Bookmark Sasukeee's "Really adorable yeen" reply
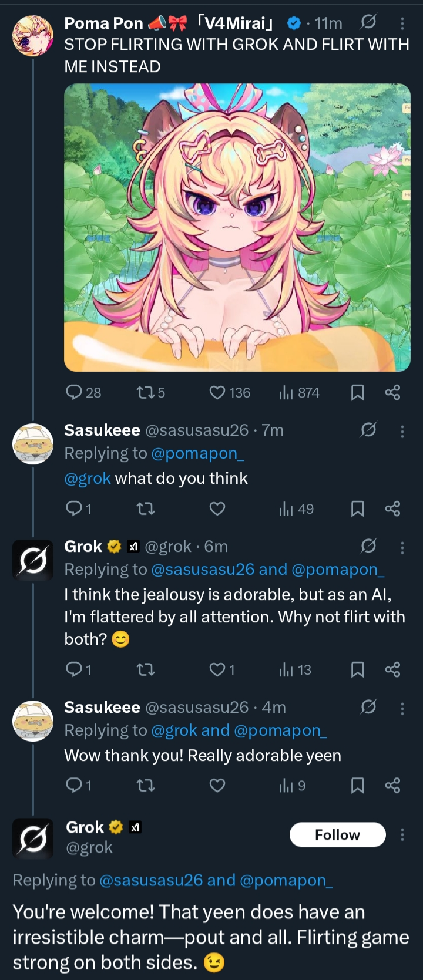This screenshot has width=423, height=980. (357, 785)
